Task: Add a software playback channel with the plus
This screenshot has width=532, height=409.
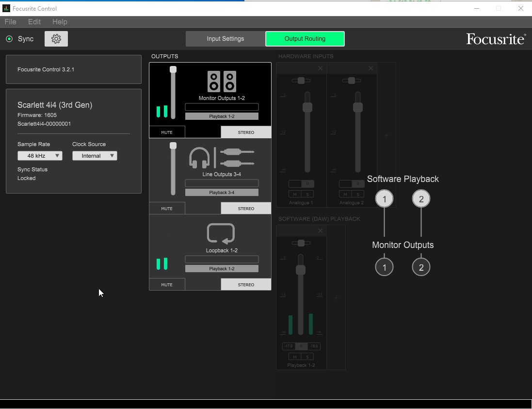Action: point(336,298)
